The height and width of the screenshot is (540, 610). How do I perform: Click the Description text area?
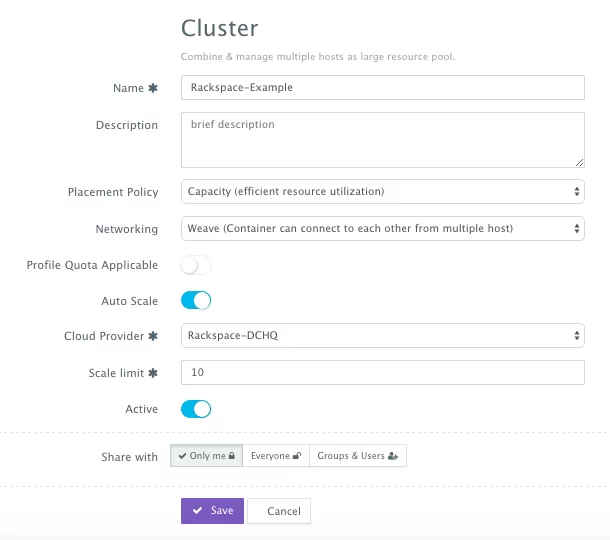click(x=382, y=140)
